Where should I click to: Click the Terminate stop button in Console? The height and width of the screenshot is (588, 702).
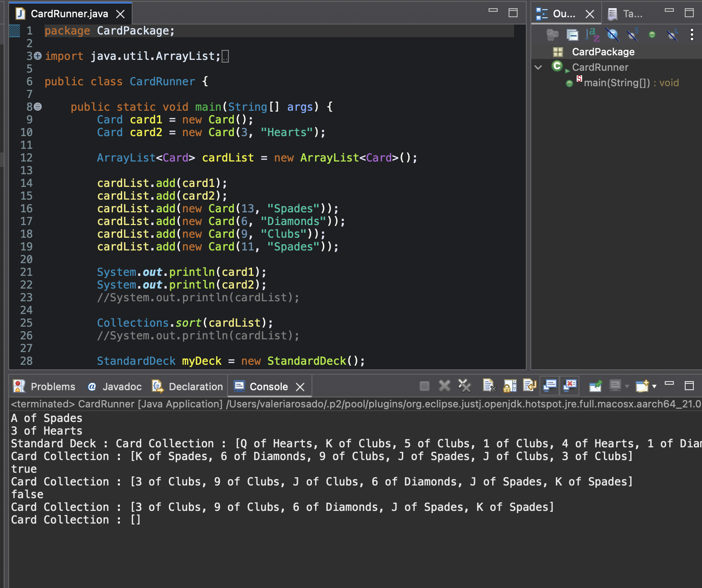(x=425, y=386)
